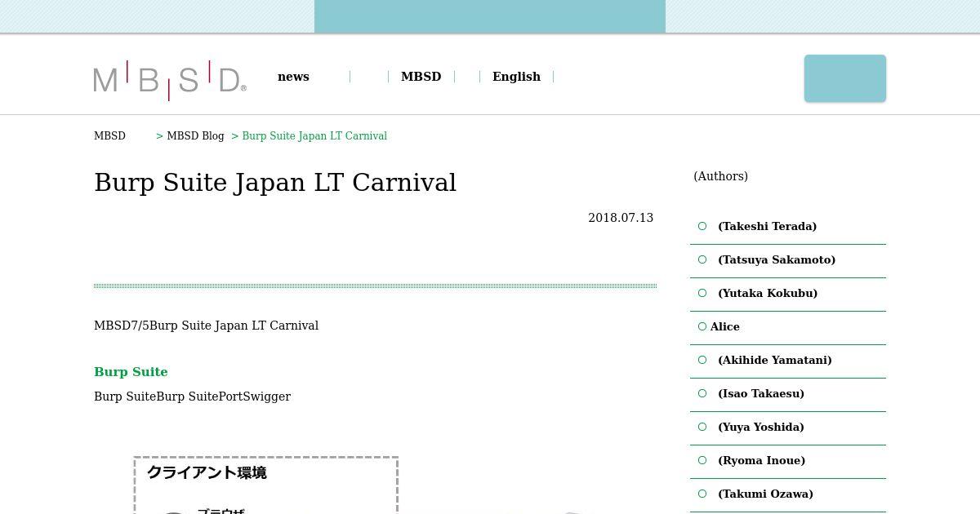980x514 pixels.
Task: Click the light blue header button
Action: (x=845, y=78)
